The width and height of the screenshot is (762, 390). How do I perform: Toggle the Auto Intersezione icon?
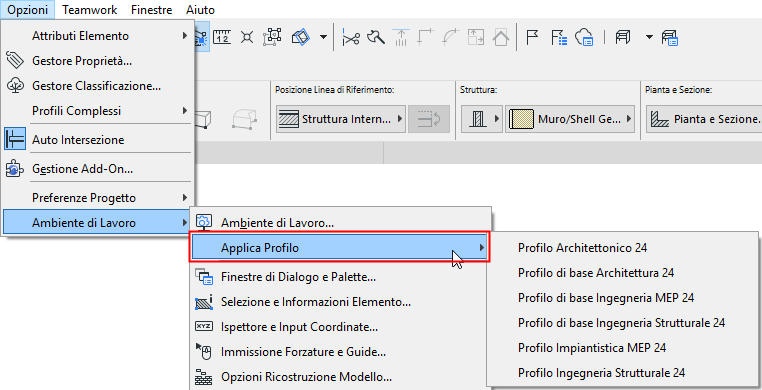pyautogui.click(x=15, y=140)
